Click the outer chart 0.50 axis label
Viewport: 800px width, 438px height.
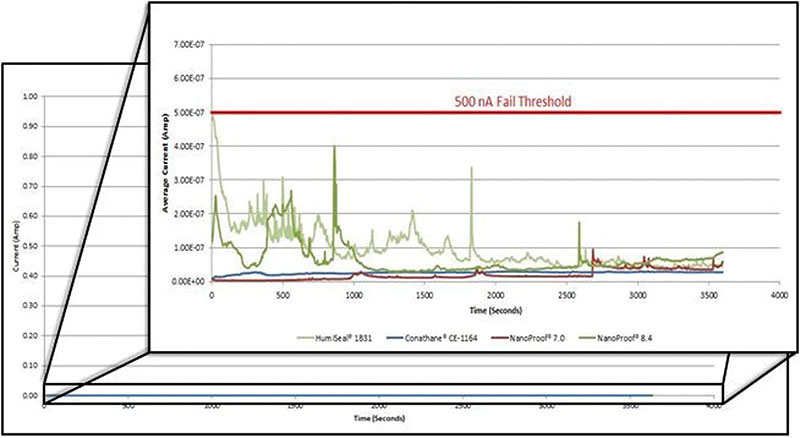[x=31, y=246]
